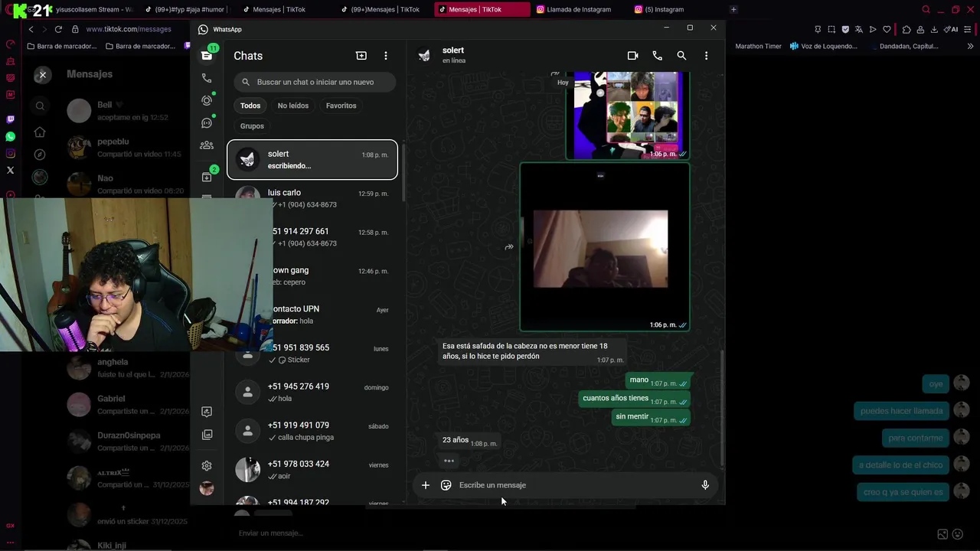Open the Status updates icon in sidebar
Viewport: 980px width, 551px height.
pyautogui.click(x=207, y=100)
